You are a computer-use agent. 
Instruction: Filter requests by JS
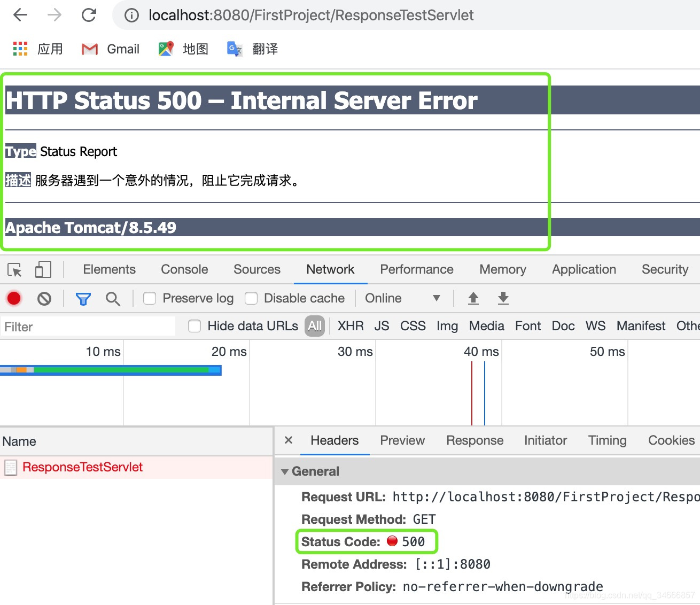pos(382,326)
